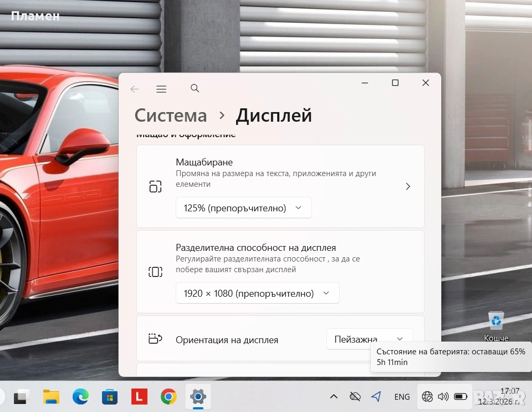
Task: Open the 125% scale dropdown
Action: pyautogui.click(x=243, y=208)
